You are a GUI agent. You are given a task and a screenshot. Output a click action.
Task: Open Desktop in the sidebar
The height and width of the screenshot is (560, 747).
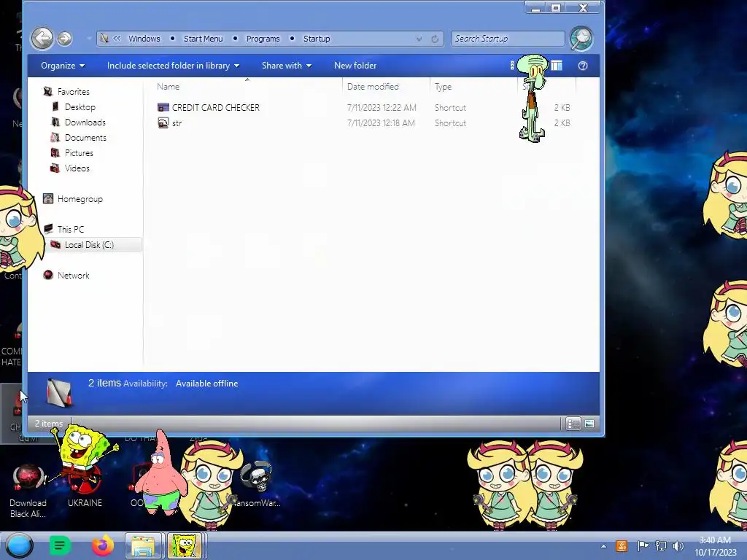tap(80, 107)
